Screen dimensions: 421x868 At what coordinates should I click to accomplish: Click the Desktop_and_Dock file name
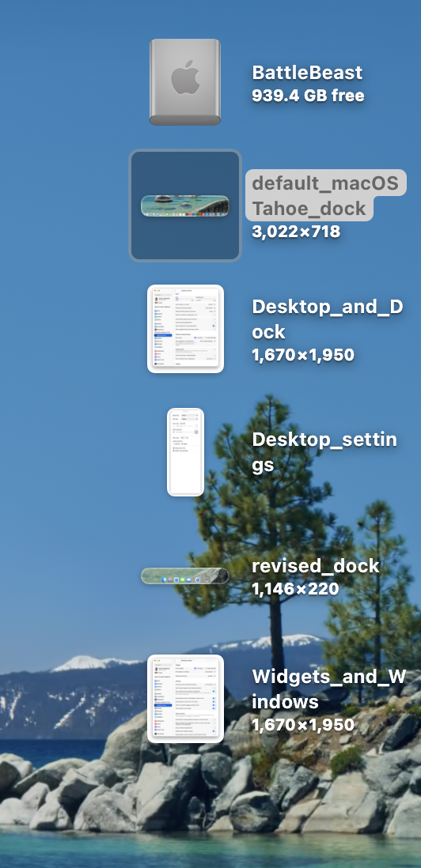327,319
